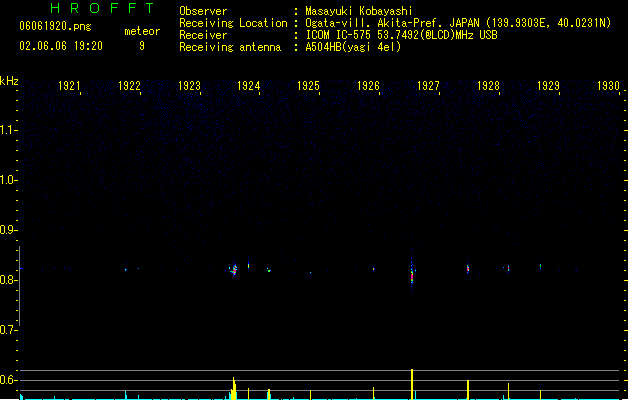This screenshot has width=629, height=400.
Task: Click the Observer label
Action: [203, 11]
